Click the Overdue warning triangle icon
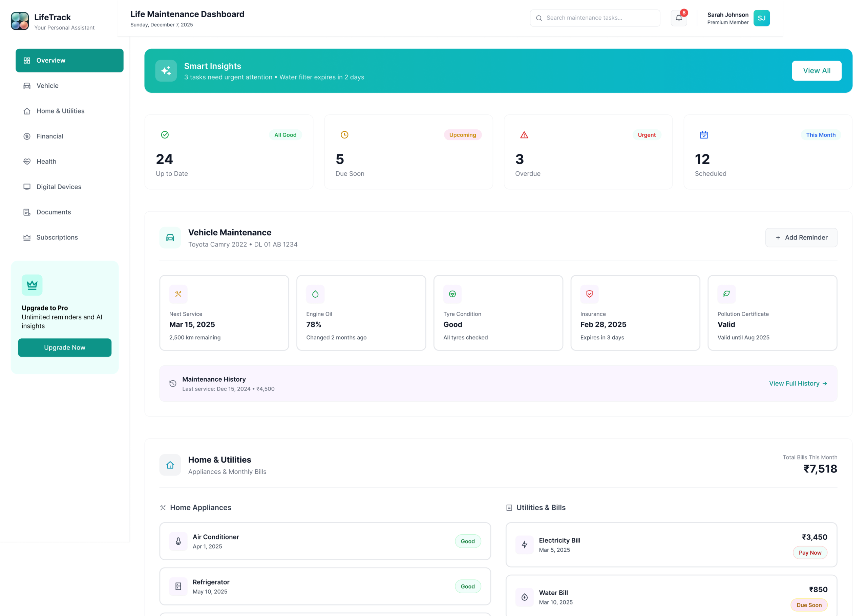 pos(524,135)
